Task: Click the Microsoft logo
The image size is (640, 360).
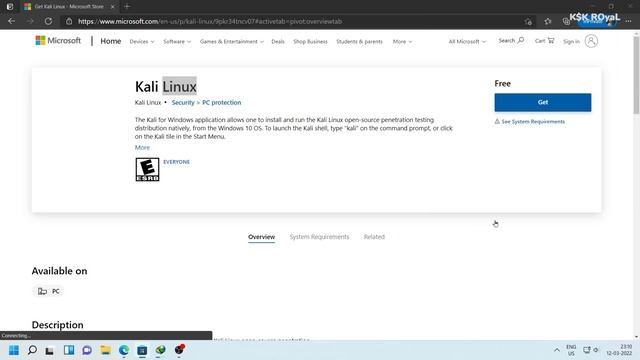Action: pos(58,40)
